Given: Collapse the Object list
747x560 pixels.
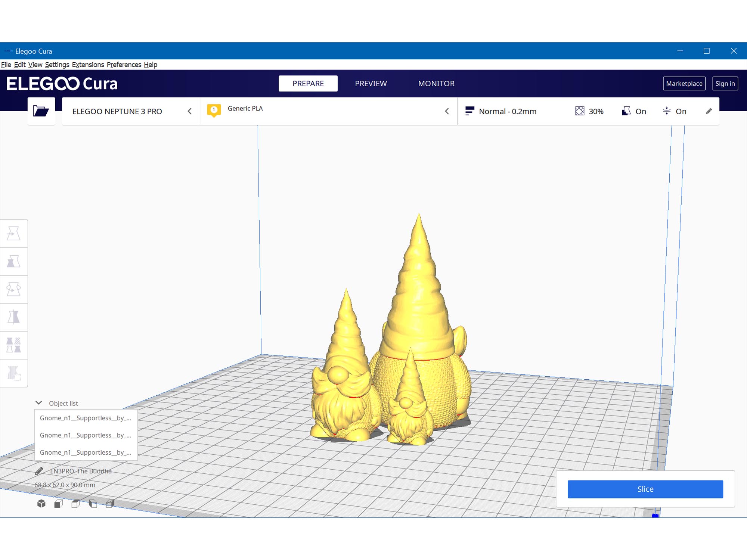Looking at the screenshot, I should pyautogui.click(x=38, y=403).
